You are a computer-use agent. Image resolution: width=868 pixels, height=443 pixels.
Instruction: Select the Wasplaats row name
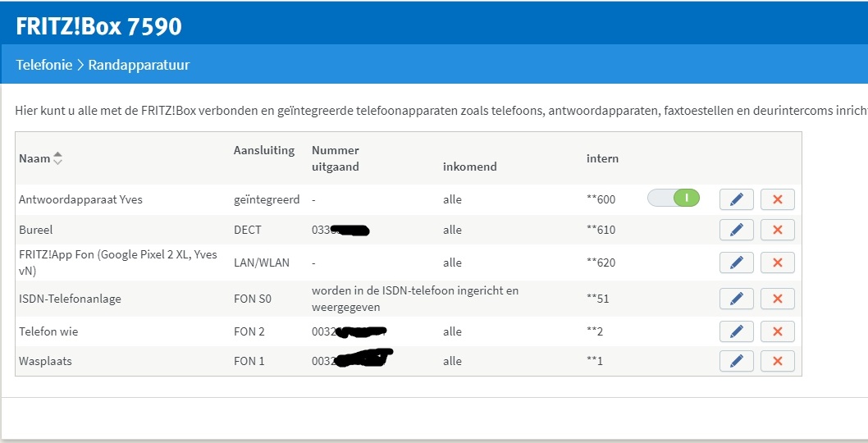coord(45,361)
